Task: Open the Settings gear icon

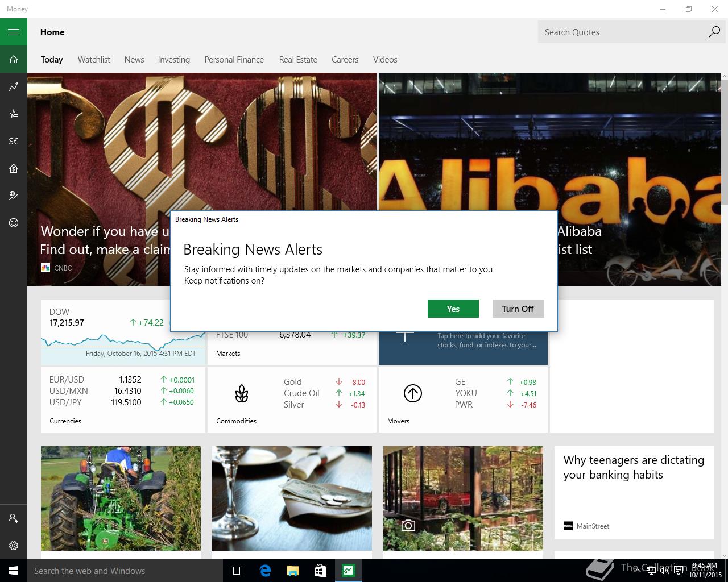Action: pyautogui.click(x=14, y=545)
